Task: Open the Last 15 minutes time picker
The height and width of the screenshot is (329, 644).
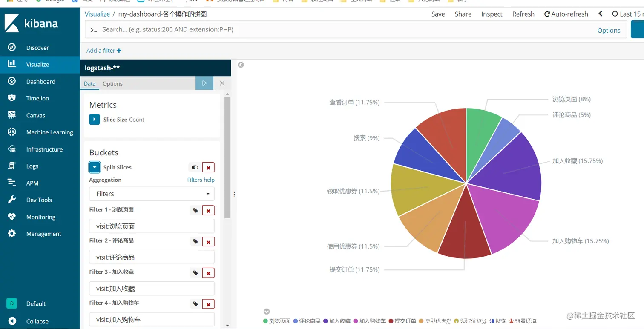Action: (627, 14)
